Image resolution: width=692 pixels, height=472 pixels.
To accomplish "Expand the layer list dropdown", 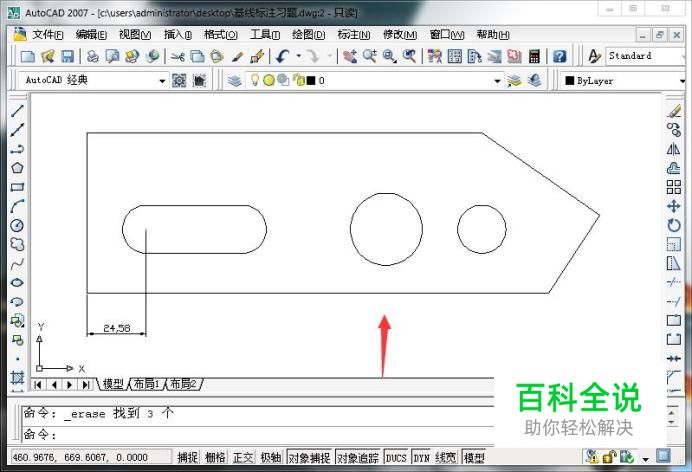I will (x=497, y=81).
